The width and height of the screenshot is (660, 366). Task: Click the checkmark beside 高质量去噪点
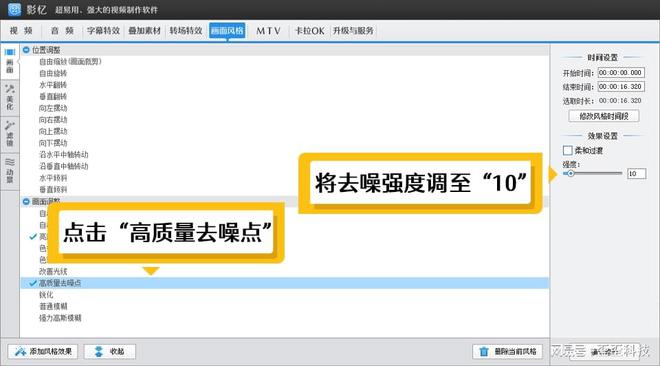tap(33, 283)
